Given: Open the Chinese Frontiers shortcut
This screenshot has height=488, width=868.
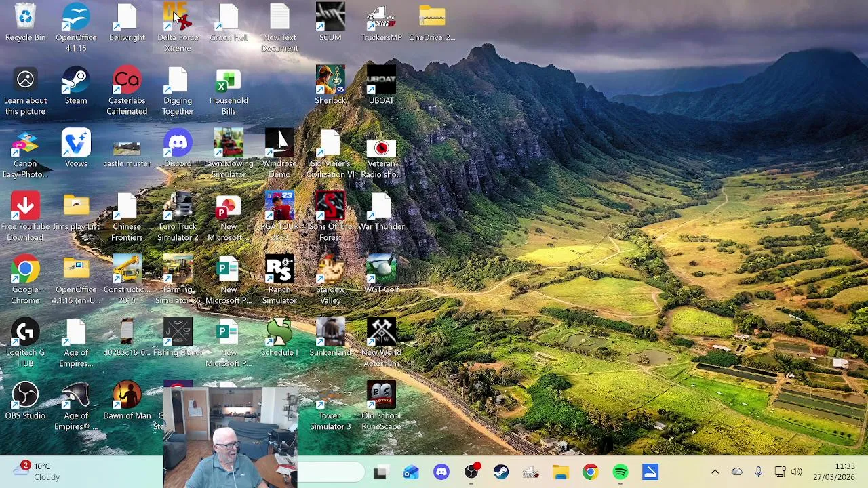Looking at the screenshot, I should tap(127, 217).
